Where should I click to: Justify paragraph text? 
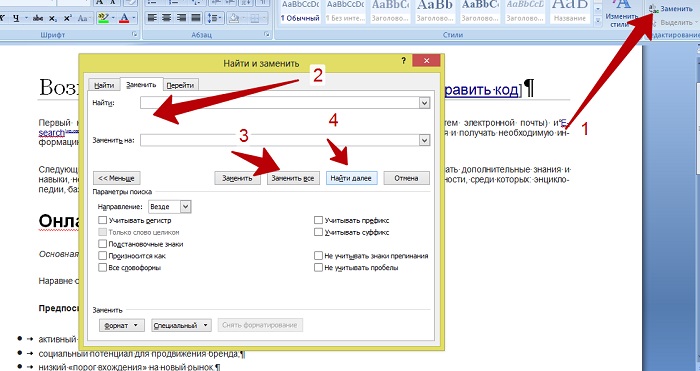pos(196,18)
